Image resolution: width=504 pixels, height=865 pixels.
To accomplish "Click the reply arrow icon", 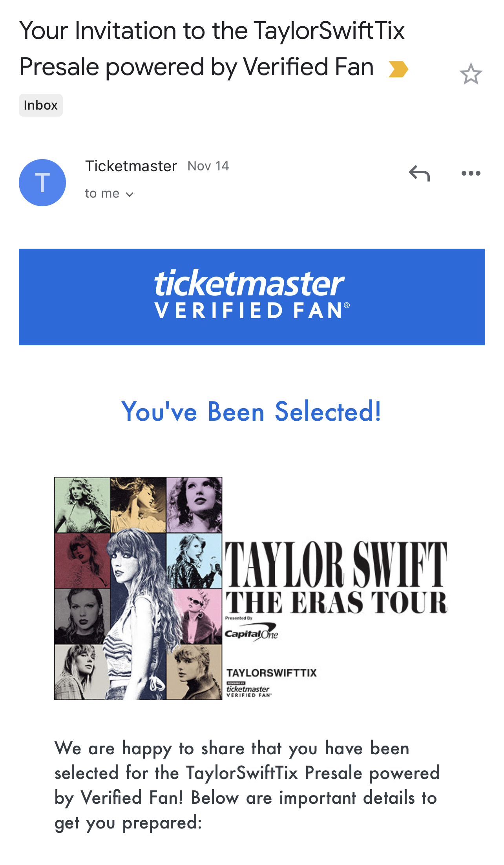I will coord(419,174).
